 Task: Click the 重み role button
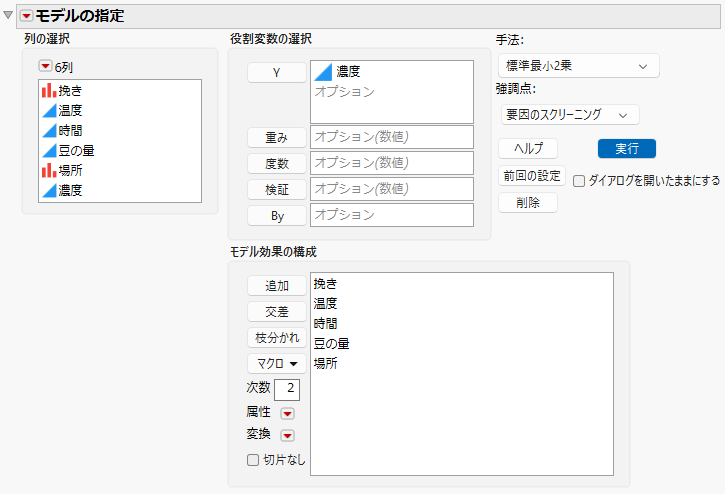coord(276,137)
